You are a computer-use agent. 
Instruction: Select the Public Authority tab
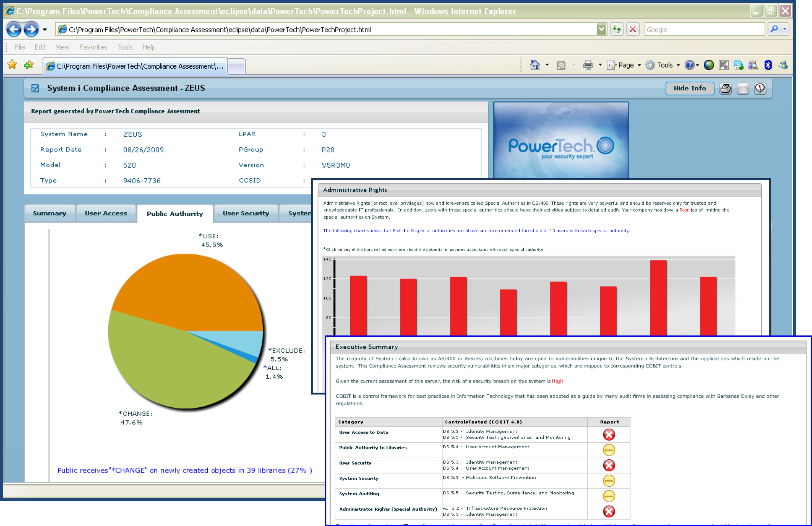pos(175,214)
